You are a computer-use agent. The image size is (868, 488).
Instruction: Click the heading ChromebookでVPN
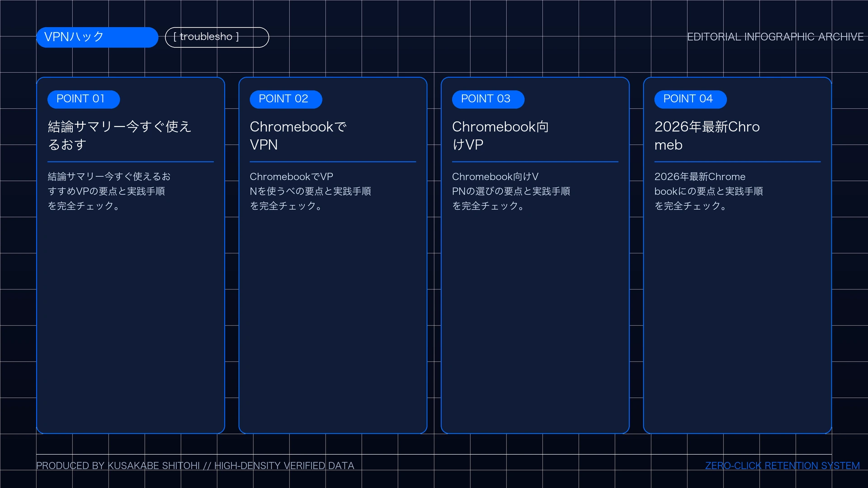(x=298, y=136)
